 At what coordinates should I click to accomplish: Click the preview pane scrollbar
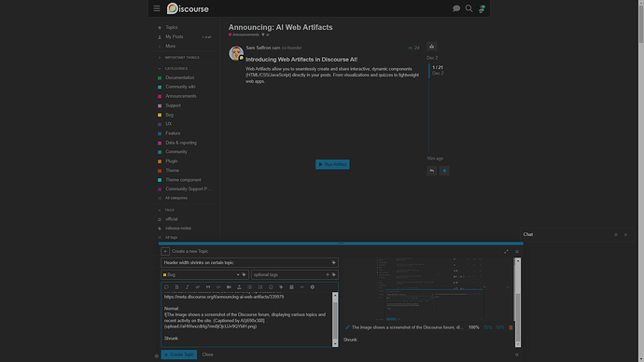tap(517, 302)
